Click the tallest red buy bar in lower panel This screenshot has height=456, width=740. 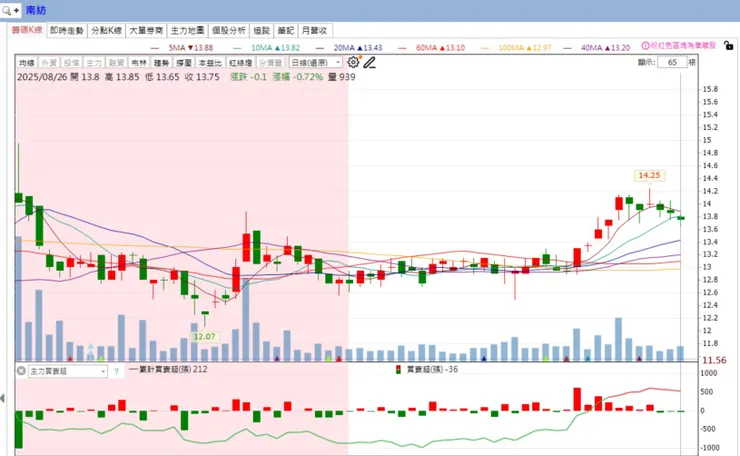point(577,399)
